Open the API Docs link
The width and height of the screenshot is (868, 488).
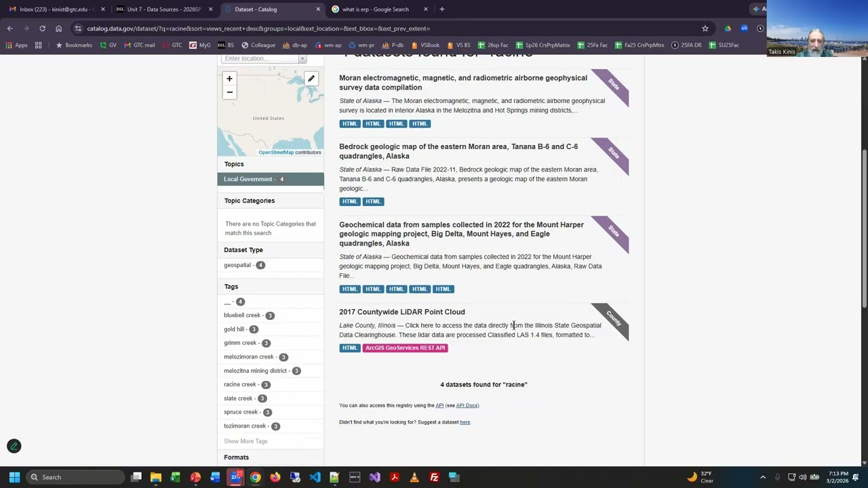467,405
